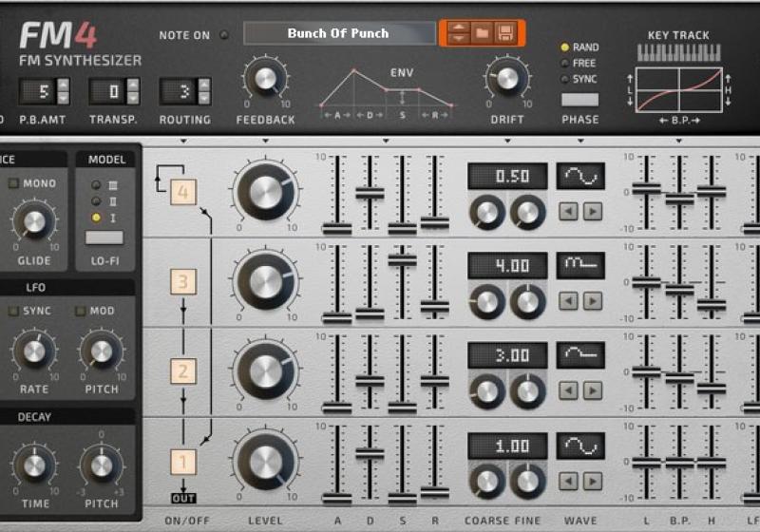Image resolution: width=760 pixels, height=532 pixels.
Task: Toggle operator 2 on/off button
Action: [182, 370]
